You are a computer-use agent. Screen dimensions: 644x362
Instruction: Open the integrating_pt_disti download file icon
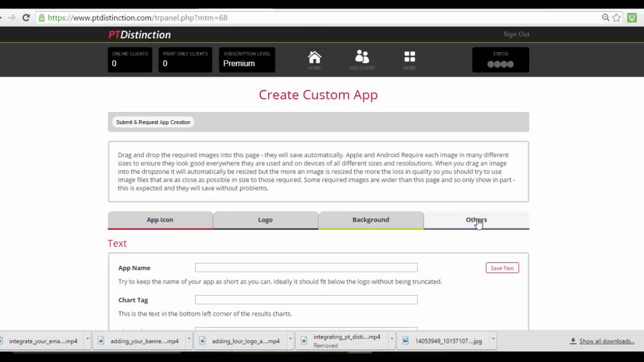click(x=304, y=341)
